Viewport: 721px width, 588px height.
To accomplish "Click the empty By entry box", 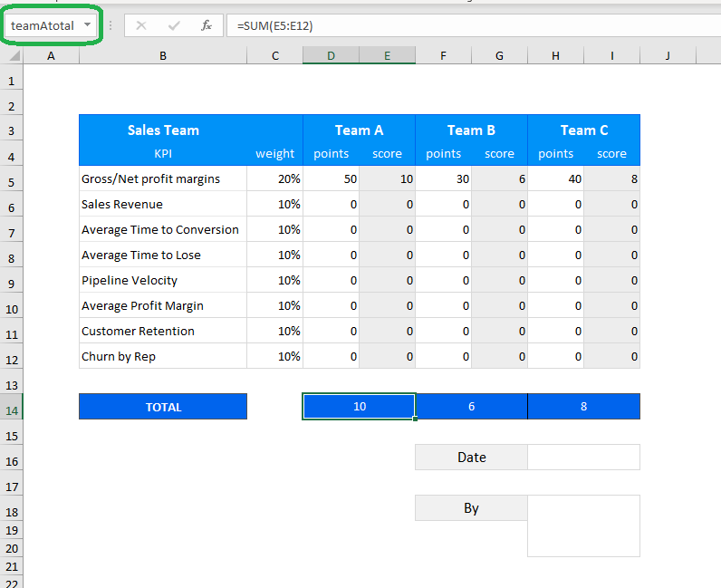I will pyautogui.click(x=583, y=525).
